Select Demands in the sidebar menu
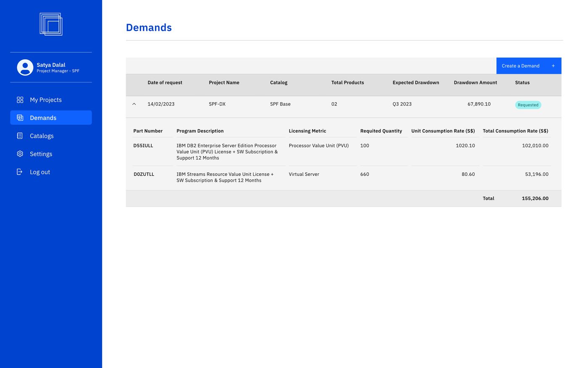Screen dimensions: 588x368 (51, 118)
